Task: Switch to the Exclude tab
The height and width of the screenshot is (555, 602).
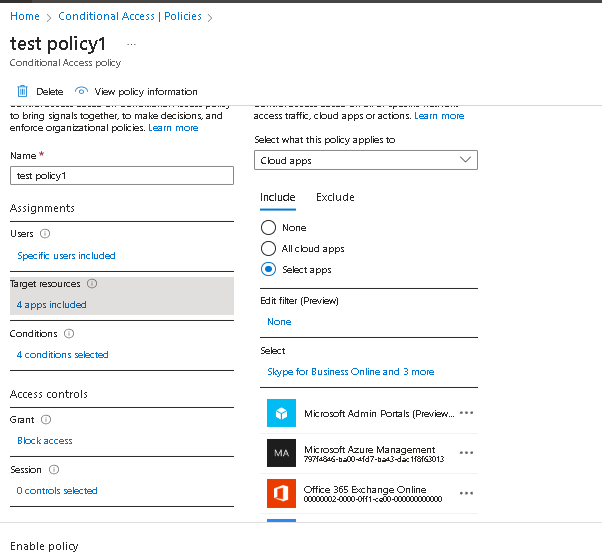Action: coord(335,197)
